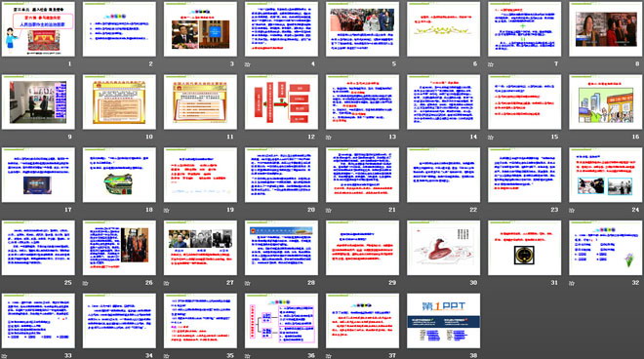Select slide 33 thumbnail
Screen dimensions: 644x359
point(38,320)
